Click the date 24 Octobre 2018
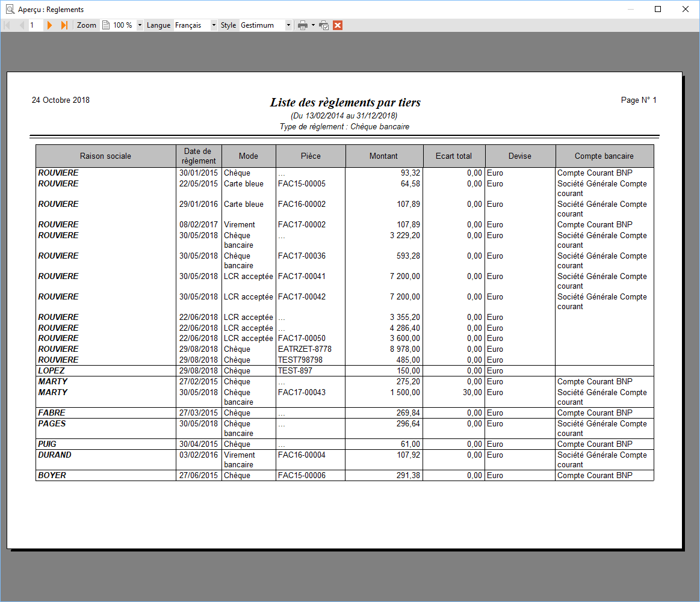700x602 pixels. (61, 100)
